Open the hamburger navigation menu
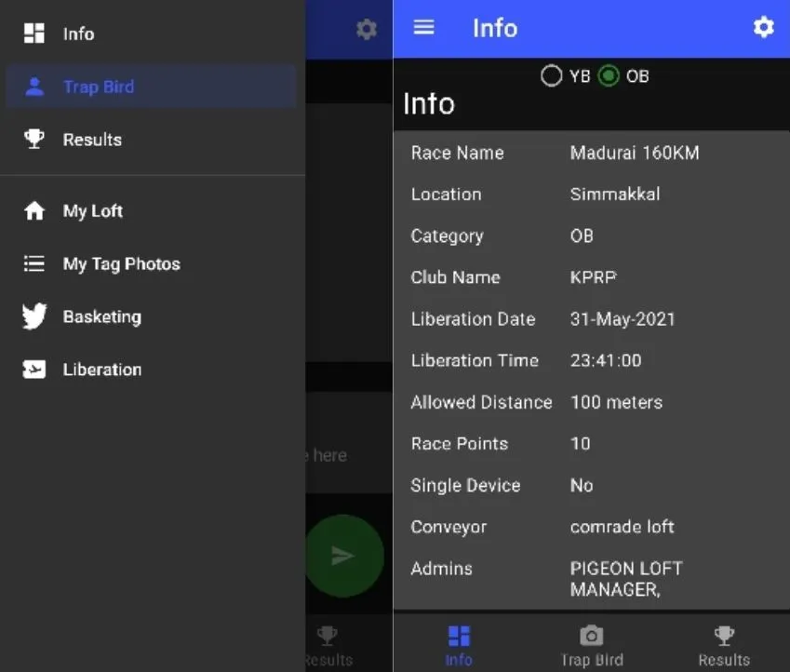The image size is (790, 672). click(x=423, y=28)
